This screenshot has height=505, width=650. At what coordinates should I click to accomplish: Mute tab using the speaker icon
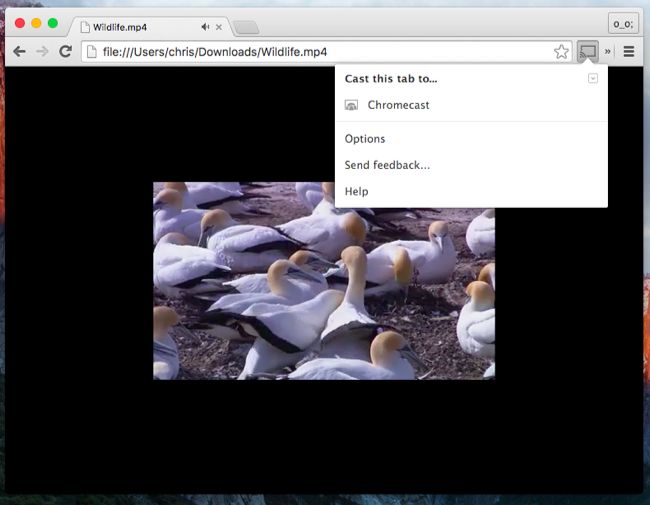click(x=205, y=27)
